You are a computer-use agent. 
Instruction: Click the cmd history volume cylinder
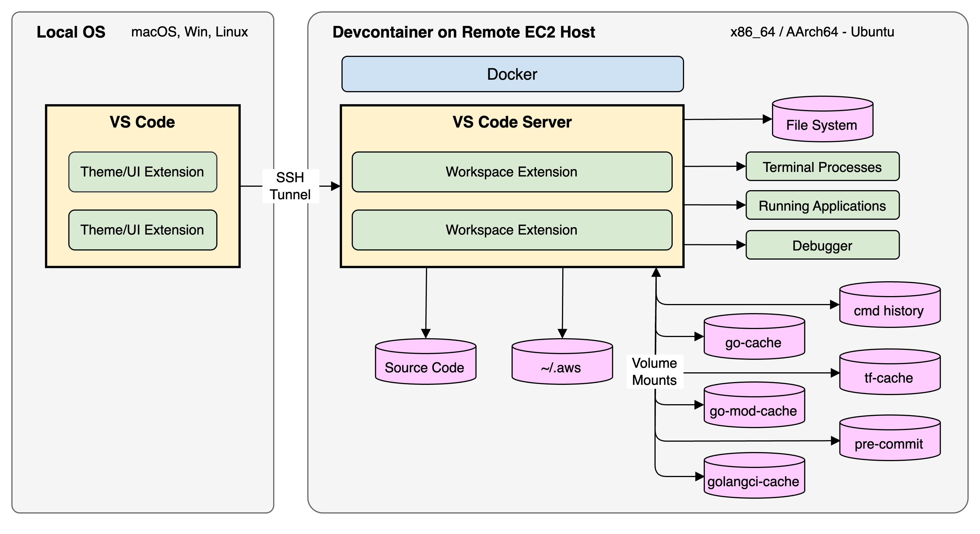[890, 305]
